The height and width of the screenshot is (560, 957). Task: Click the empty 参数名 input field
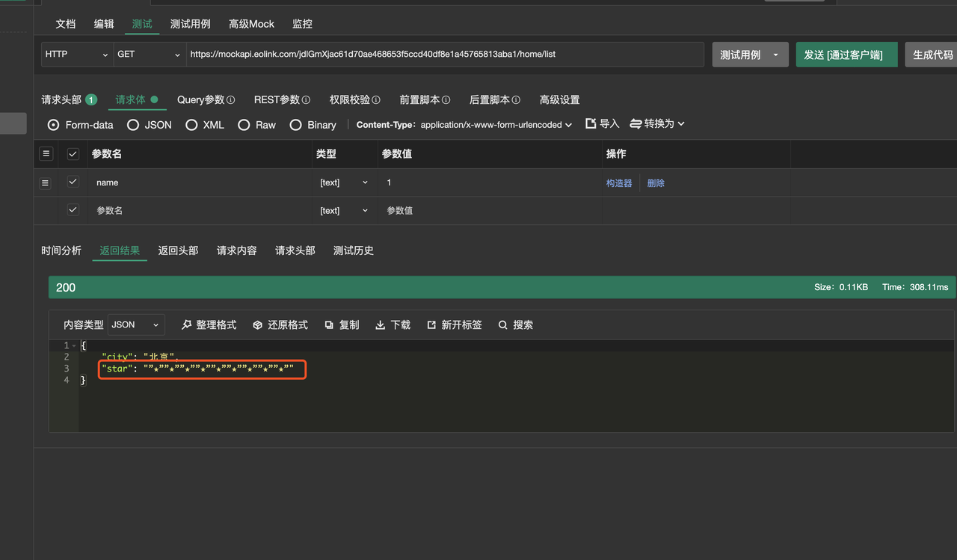198,211
